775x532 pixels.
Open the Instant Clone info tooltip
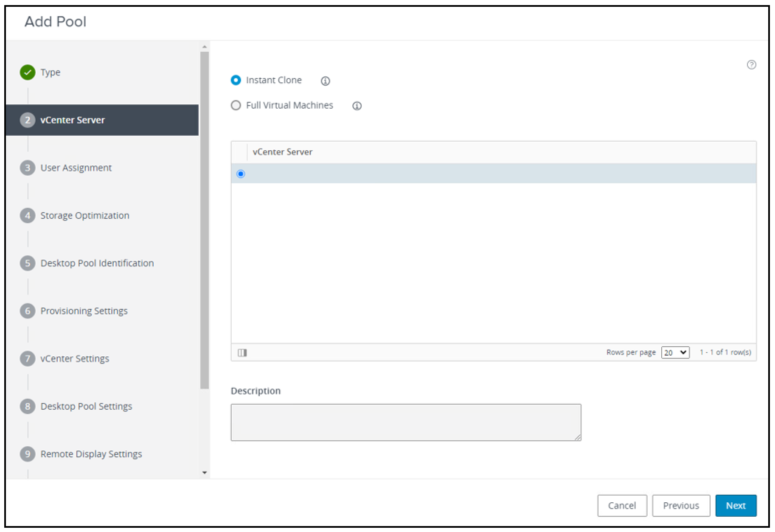[325, 81]
